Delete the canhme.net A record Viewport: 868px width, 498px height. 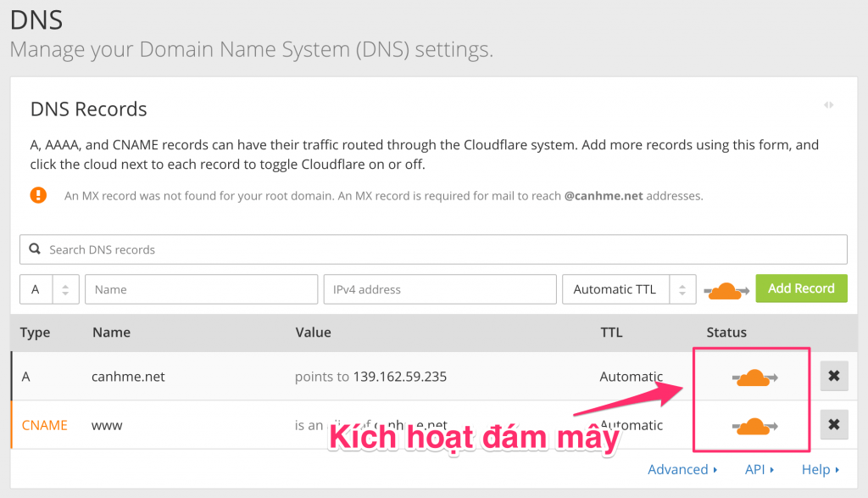coord(833,376)
